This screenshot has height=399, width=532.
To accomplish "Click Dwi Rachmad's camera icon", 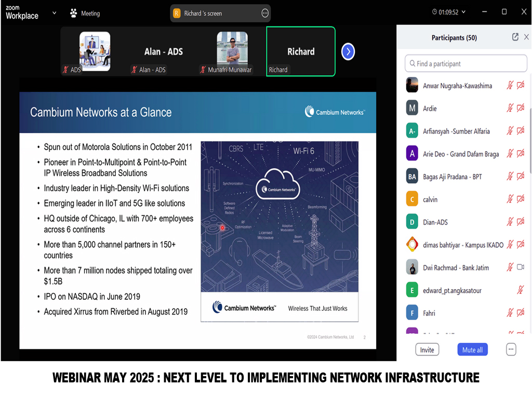I will click(521, 267).
